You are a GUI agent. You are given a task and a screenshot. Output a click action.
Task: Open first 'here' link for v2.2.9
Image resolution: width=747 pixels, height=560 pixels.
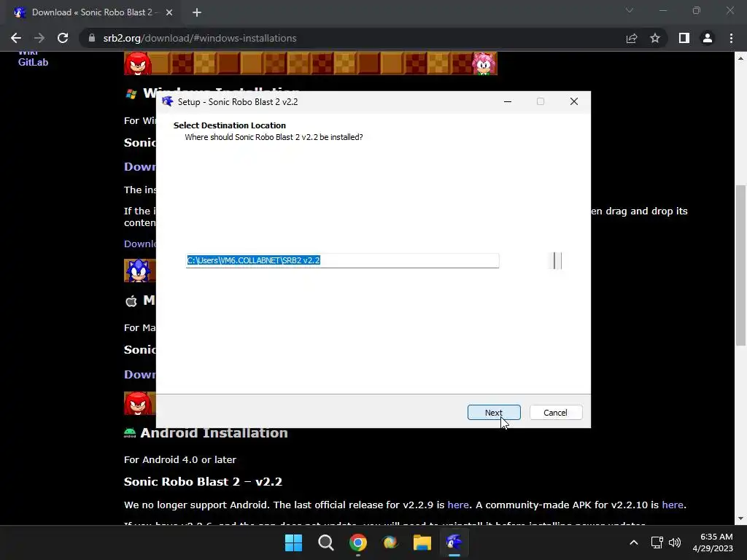pos(458,505)
